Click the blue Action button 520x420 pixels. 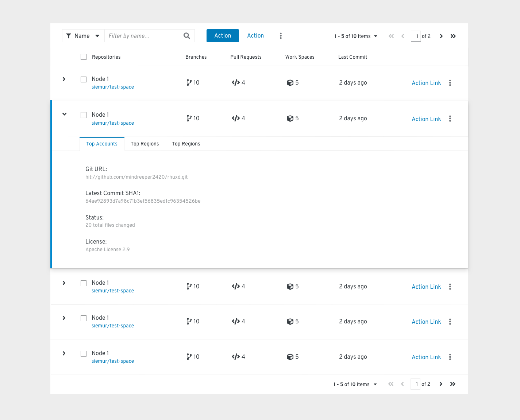(x=223, y=35)
